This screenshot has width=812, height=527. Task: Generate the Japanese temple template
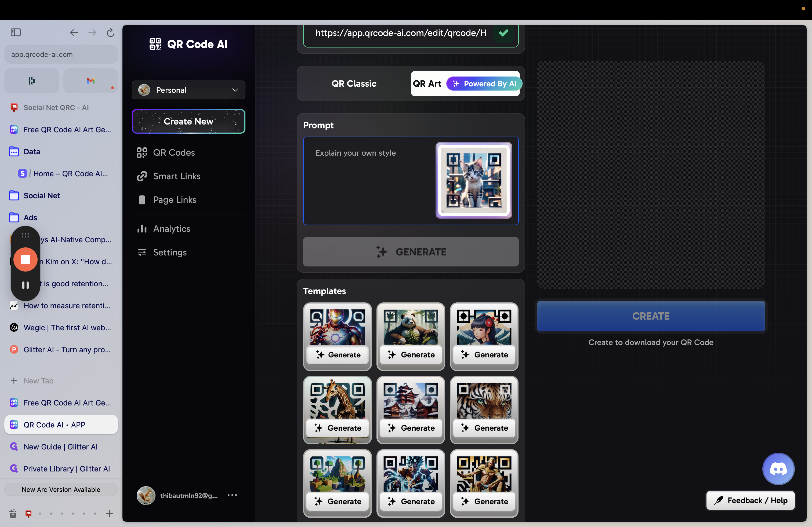tap(411, 428)
